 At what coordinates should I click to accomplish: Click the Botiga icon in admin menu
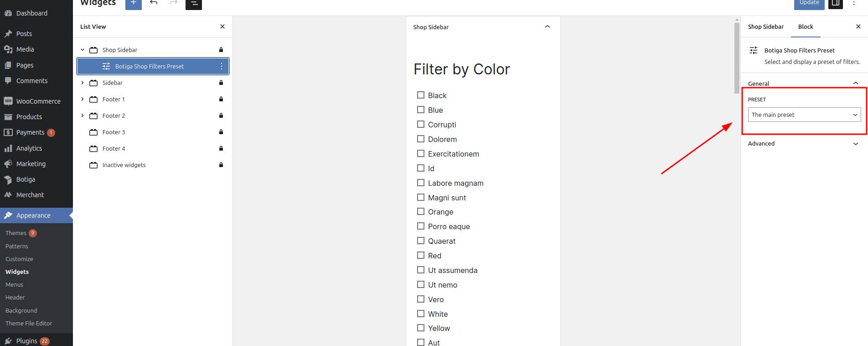(8, 179)
